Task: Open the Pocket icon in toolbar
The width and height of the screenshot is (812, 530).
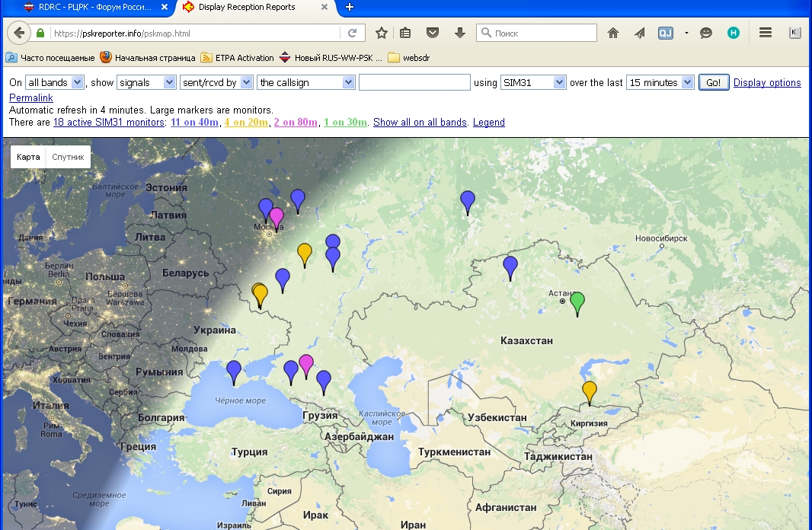Action: (432, 33)
